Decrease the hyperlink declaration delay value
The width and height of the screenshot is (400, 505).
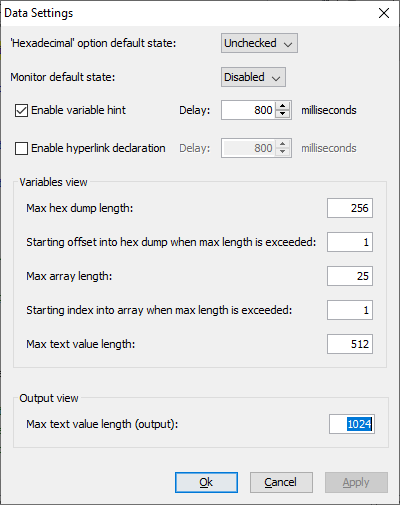283,152
